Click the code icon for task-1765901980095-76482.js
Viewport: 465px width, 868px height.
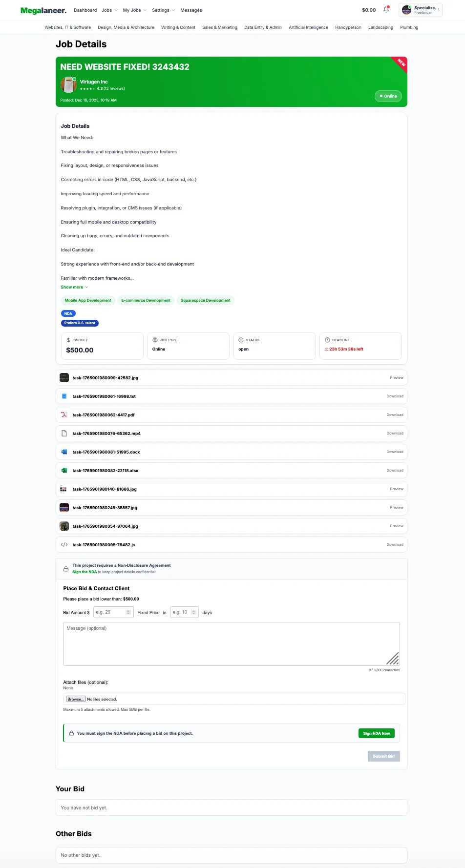click(x=64, y=544)
